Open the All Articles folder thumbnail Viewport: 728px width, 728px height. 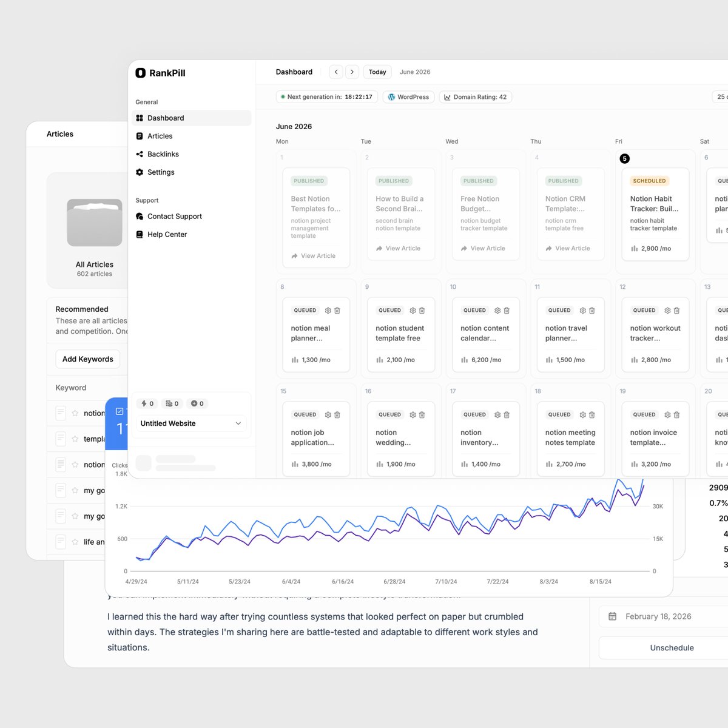[95, 223]
